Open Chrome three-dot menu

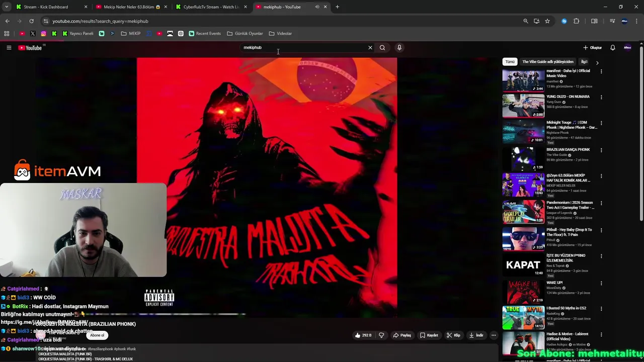coord(637,21)
